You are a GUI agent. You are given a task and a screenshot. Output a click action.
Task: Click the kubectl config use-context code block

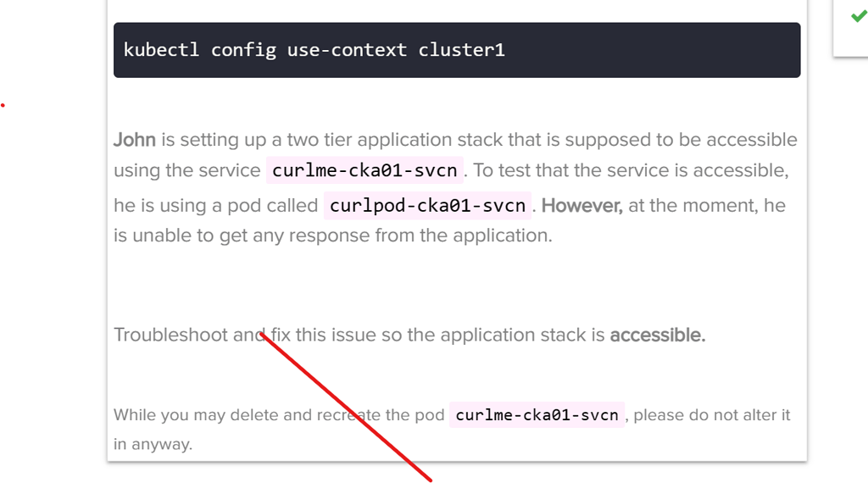point(457,50)
